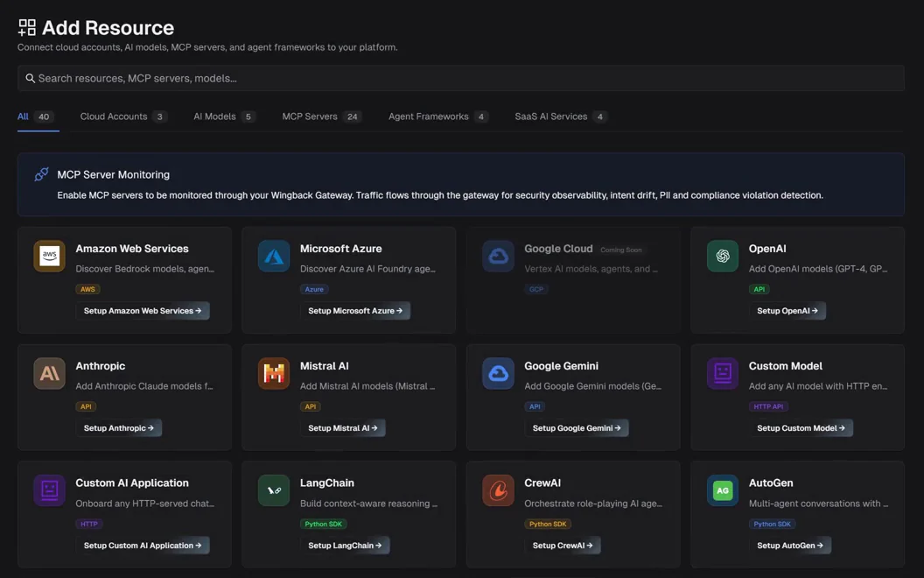Click Setup Amazon Web Services button
Viewport: 924px width, 578px height.
tap(143, 311)
